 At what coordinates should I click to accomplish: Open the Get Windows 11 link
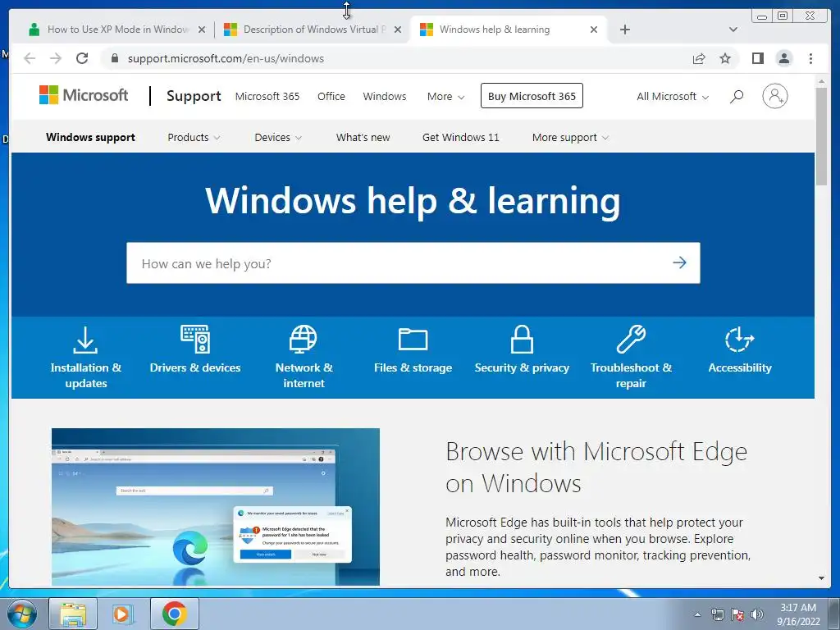point(460,137)
